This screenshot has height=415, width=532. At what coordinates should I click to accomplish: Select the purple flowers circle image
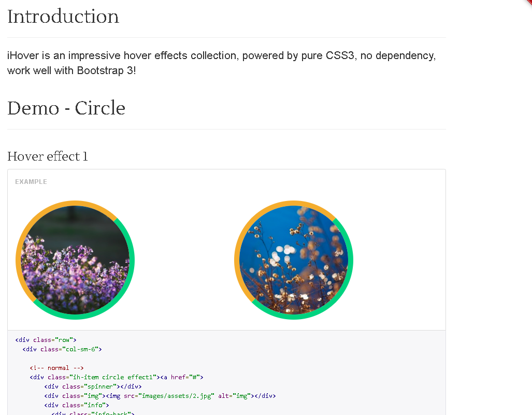[75, 260]
